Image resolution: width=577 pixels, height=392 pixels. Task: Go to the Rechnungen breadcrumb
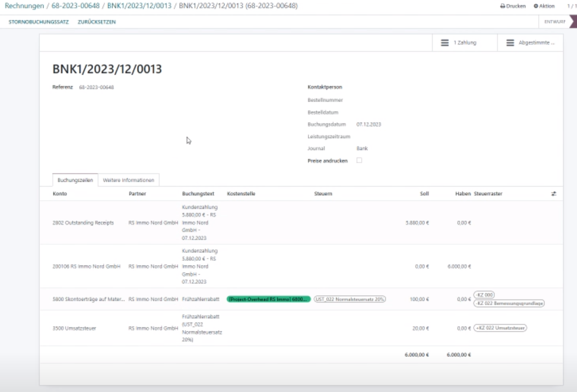pyautogui.click(x=24, y=6)
